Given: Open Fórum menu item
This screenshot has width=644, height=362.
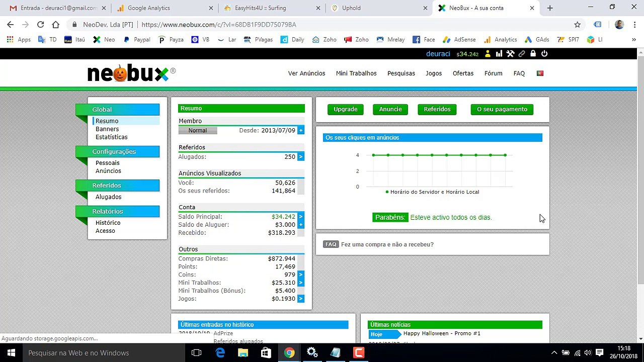Looking at the screenshot, I should coord(493,73).
